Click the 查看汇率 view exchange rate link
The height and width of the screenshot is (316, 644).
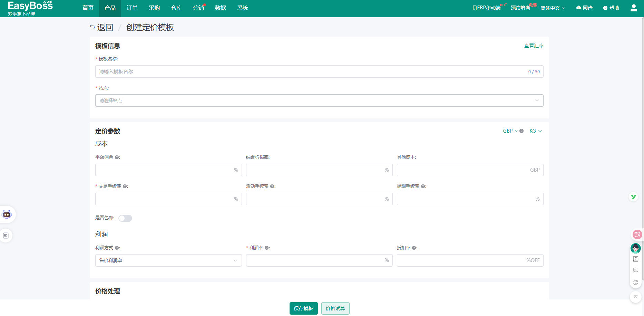534,46
